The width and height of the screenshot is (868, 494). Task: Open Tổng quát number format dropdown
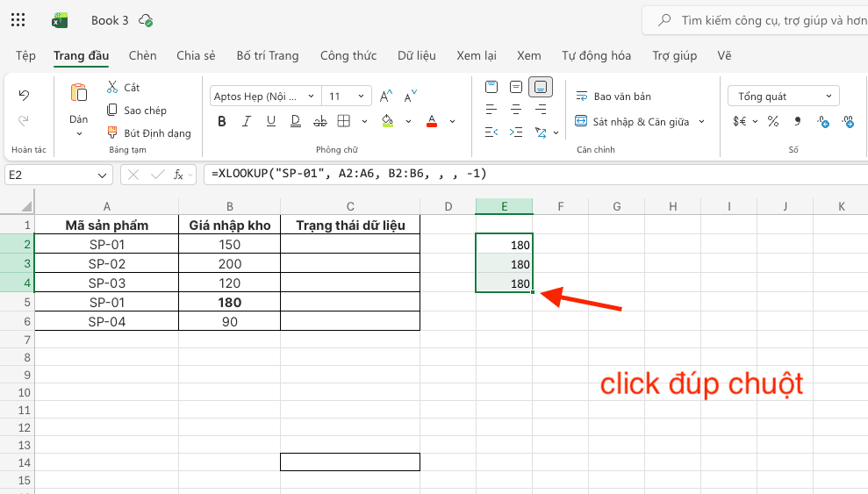tap(784, 97)
